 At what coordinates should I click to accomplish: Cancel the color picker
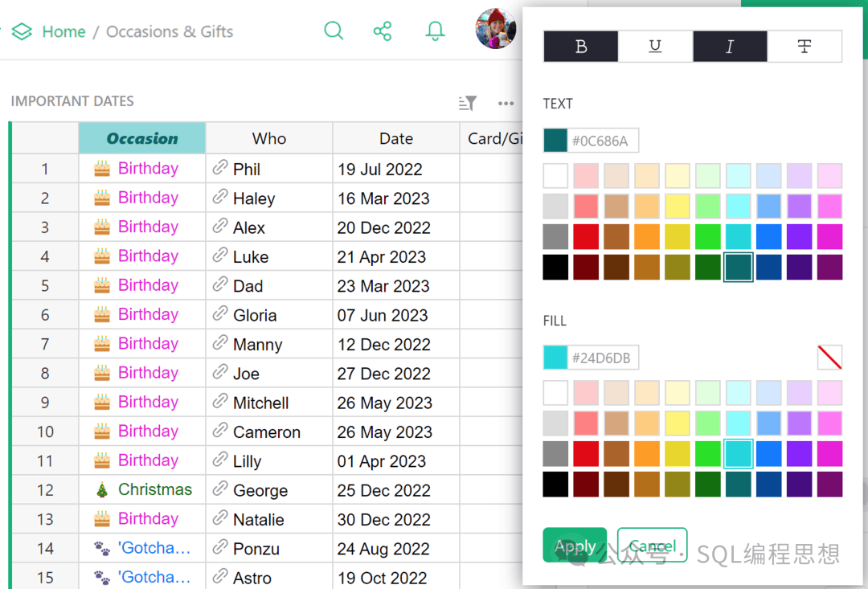click(x=652, y=546)
